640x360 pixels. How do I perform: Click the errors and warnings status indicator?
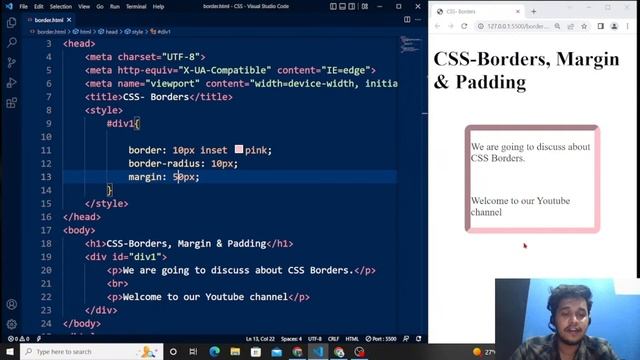point(19,339)
